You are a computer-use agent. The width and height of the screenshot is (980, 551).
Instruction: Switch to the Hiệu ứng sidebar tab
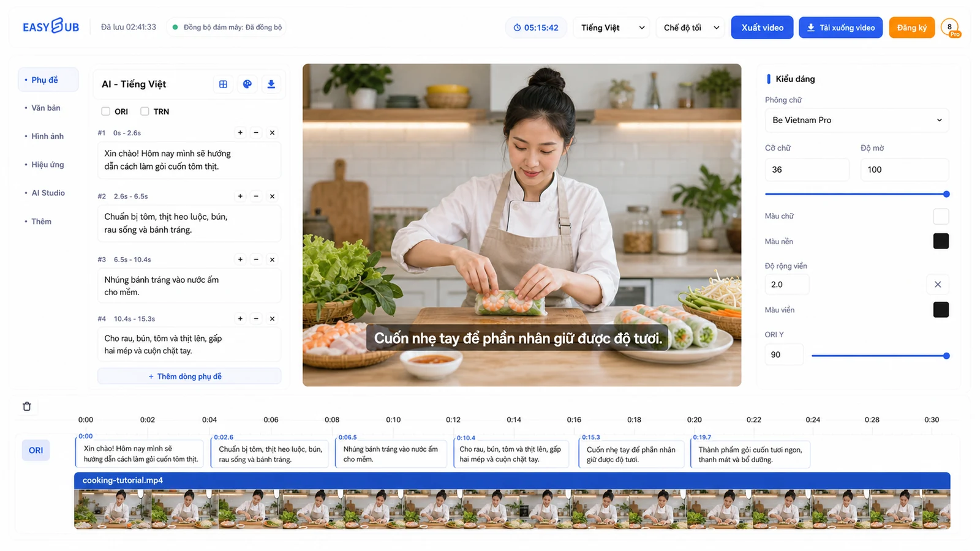point(48,165)
